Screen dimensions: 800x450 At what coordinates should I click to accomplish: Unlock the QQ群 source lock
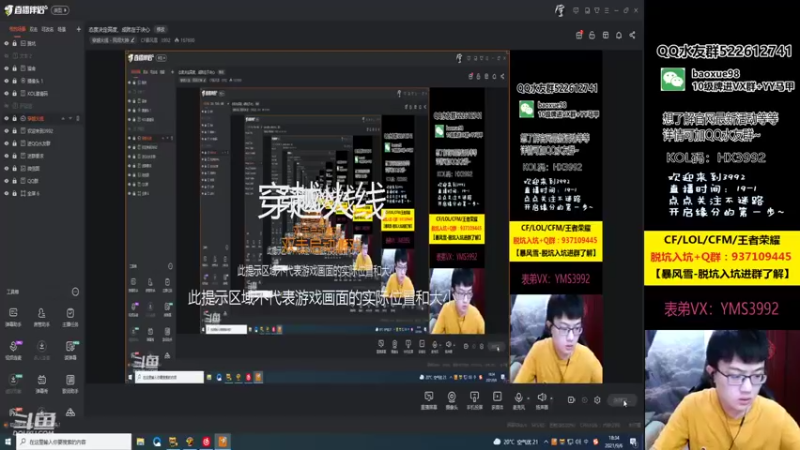click(14, 181)
